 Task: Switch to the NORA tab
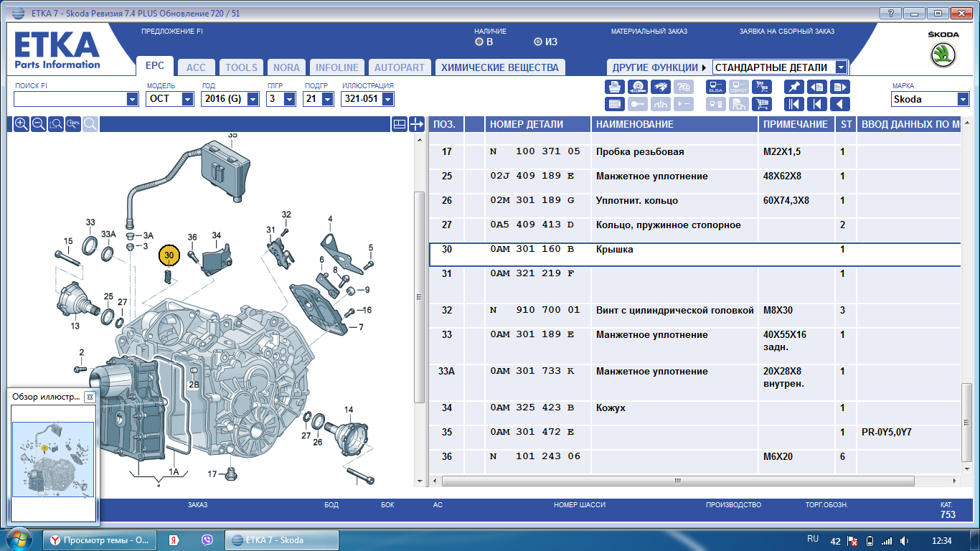(286, 67)
